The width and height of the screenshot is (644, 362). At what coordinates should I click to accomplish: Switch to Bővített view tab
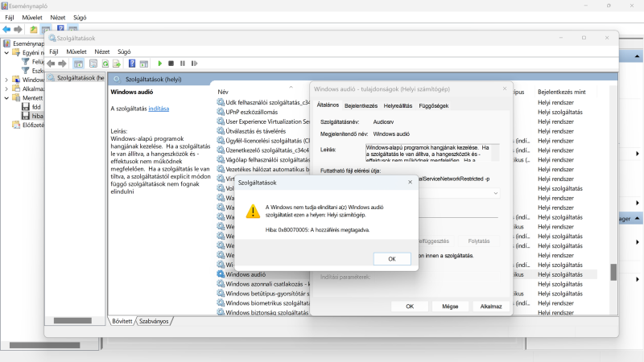(x=122, y=321)
